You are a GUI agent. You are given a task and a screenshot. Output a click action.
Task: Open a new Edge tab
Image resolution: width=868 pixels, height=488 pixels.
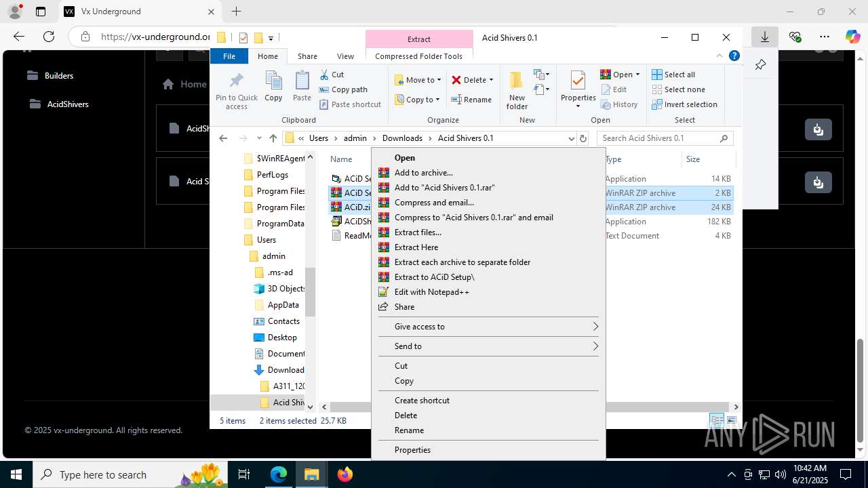[236, 12]
